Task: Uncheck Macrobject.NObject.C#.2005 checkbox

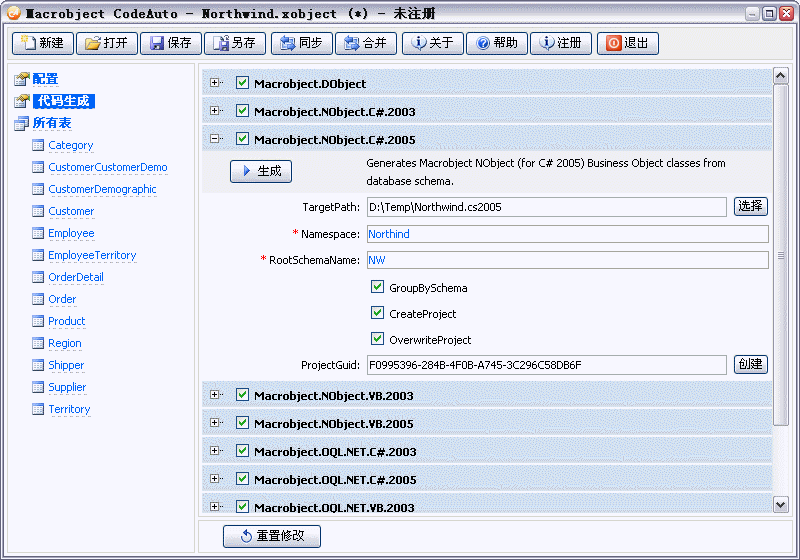Action: coord(242,139)
